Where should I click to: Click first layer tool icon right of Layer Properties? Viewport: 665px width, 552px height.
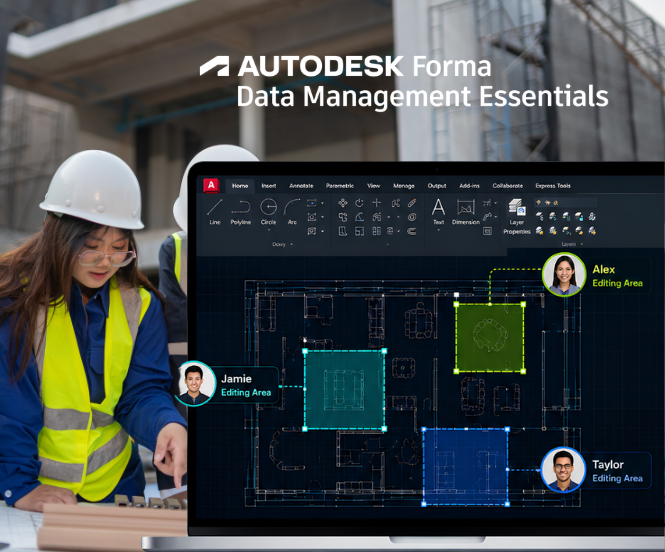pyautogui.click(x=539, y=216)
